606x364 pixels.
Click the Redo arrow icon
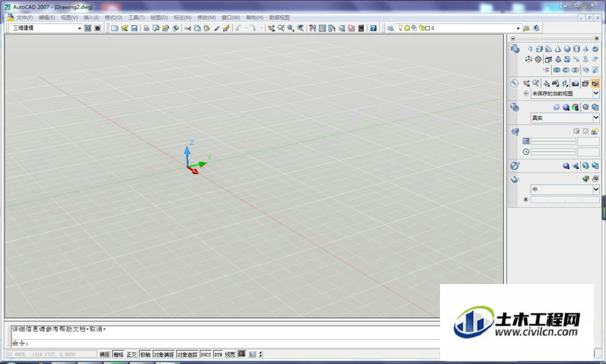coord(253,28)
